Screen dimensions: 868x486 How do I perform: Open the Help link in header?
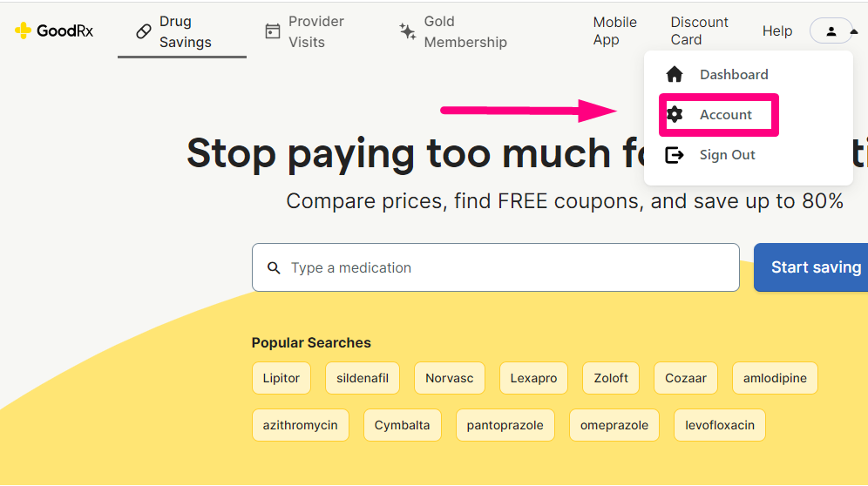pos(777,31)
